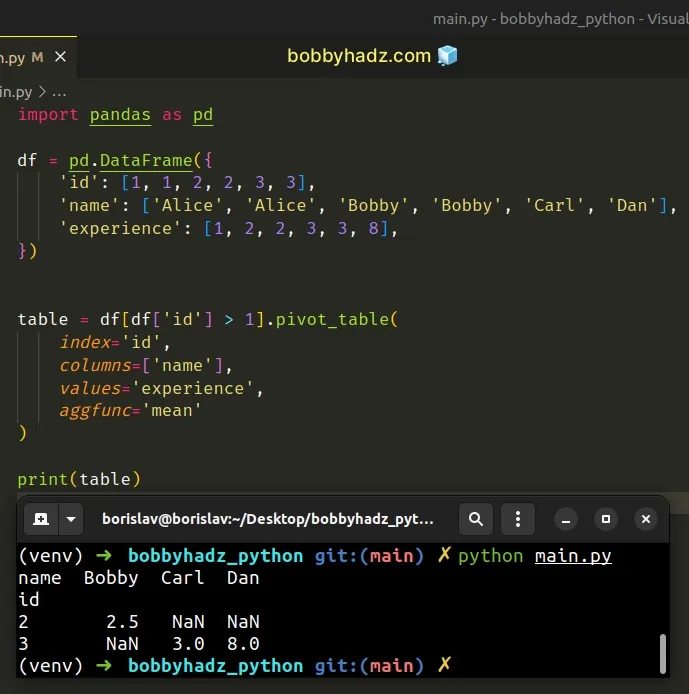Place cursor on the print(table) line
689x694 pixels.
click(79, 479)
